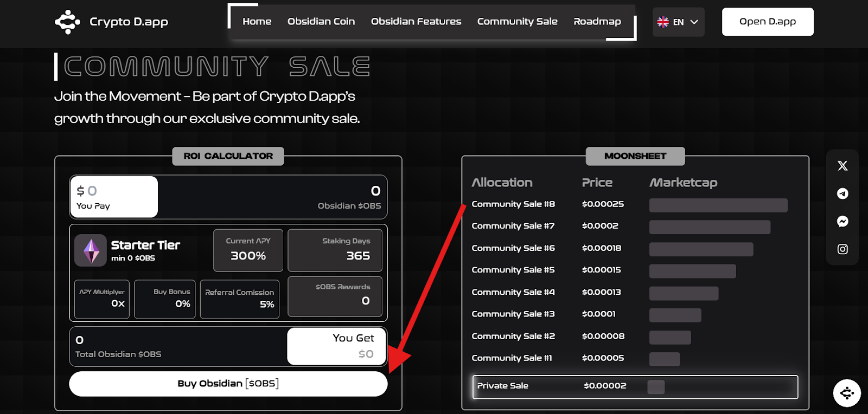This screenshot has width=868, height=414.
Task: Click the $0.00002 Private Sale price
Action: tap(605, 386)
